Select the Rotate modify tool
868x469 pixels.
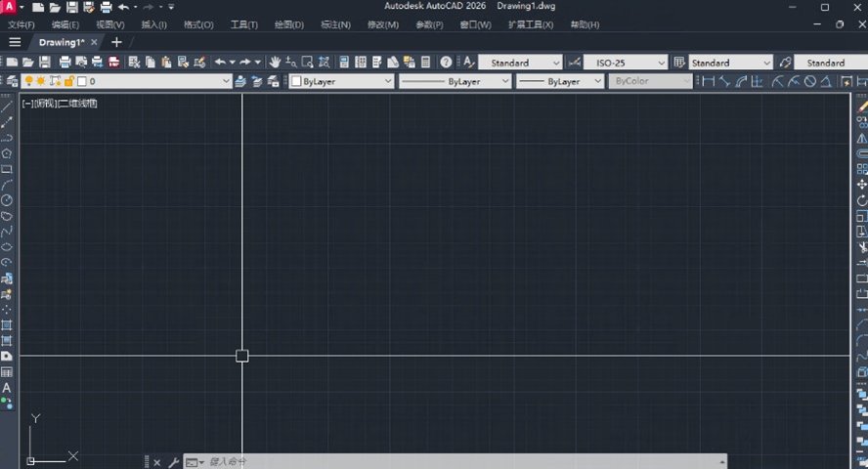pyautogui.click(x=861, y=200)
